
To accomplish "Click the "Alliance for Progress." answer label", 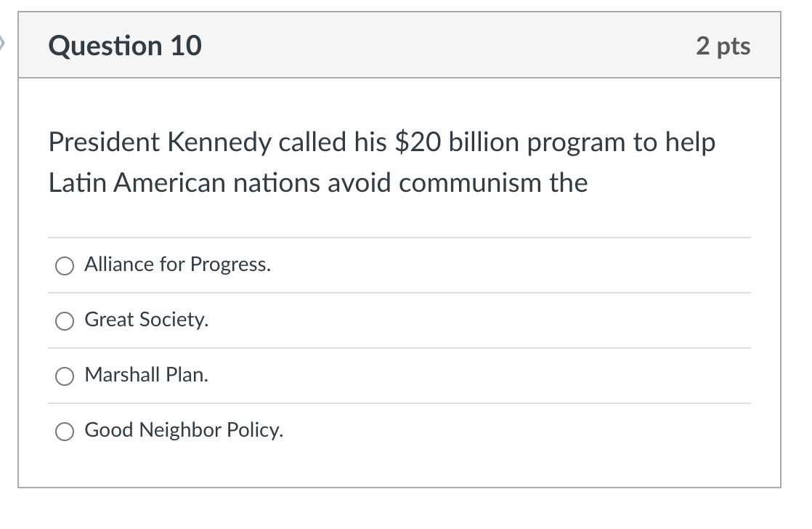I will point(178,264).
